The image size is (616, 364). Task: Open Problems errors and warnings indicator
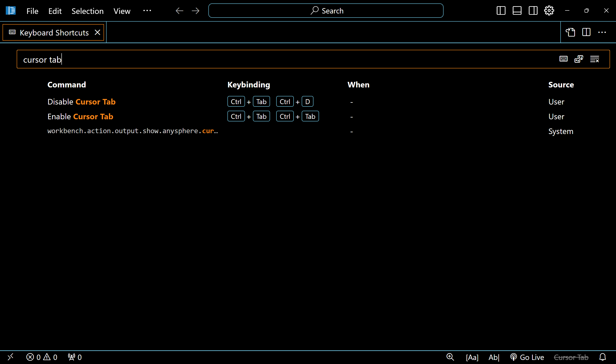42,357
